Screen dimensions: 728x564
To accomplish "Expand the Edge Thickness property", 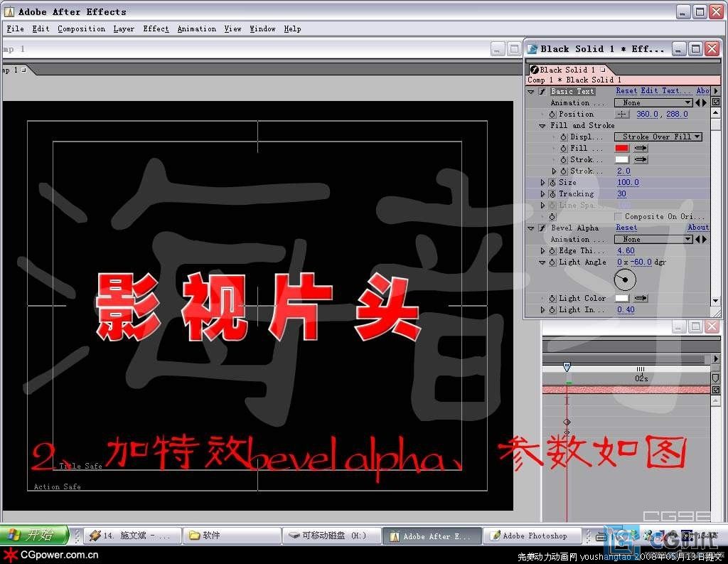I will click(542, 251).
